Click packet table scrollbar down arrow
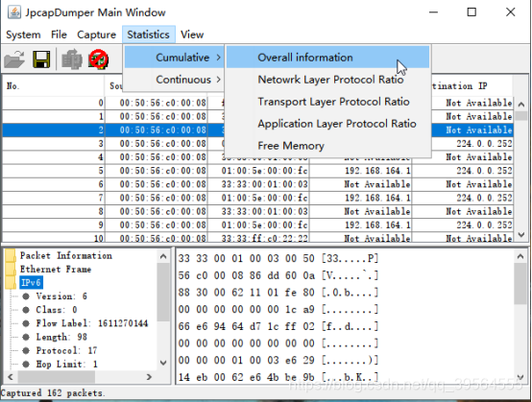Image resolution: width=532 pixels, height=402 pixels. point(521,234)
